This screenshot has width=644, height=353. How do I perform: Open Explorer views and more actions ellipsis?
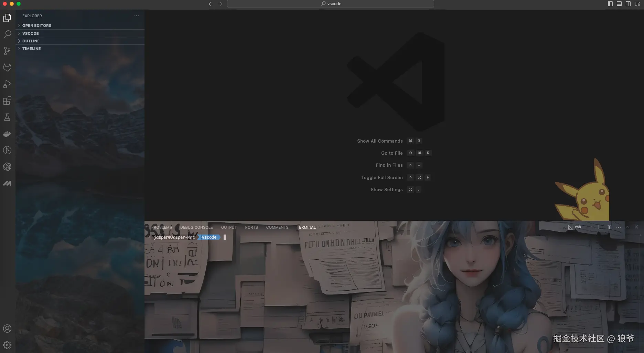137,16
